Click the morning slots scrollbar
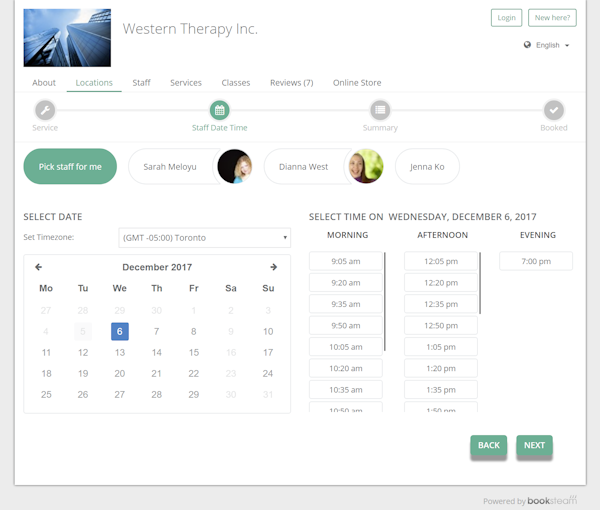Viewport: 600px width, 510px height. (x=385, y=301)
